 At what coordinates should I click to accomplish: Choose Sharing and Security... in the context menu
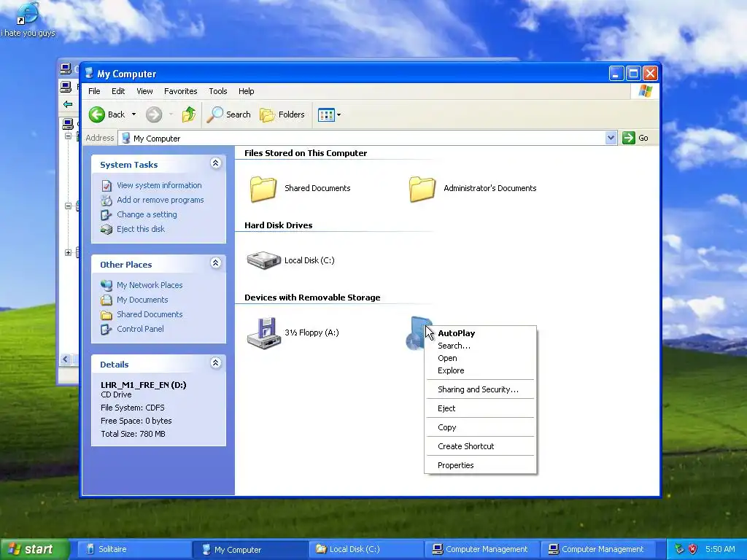pos(480,389)
